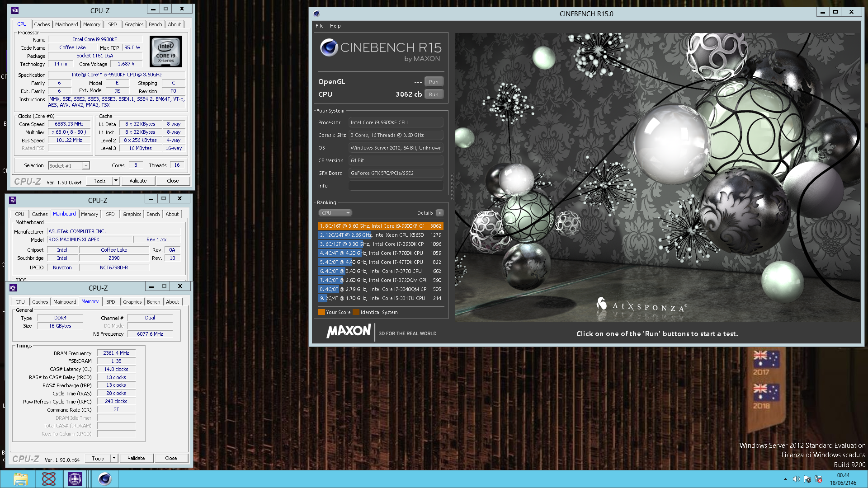Screen dimensions: 868x488
Task: Click the Cinebench window title icon
Action: [x=316, y=14]
